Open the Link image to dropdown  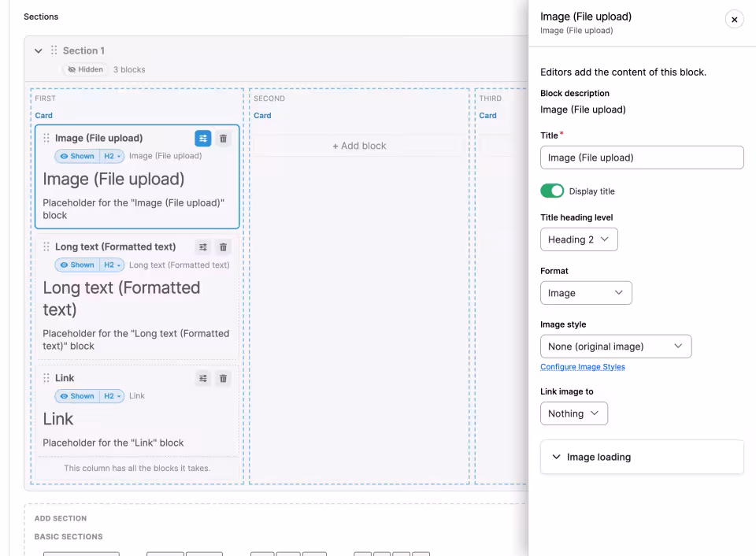click(574, 413)
